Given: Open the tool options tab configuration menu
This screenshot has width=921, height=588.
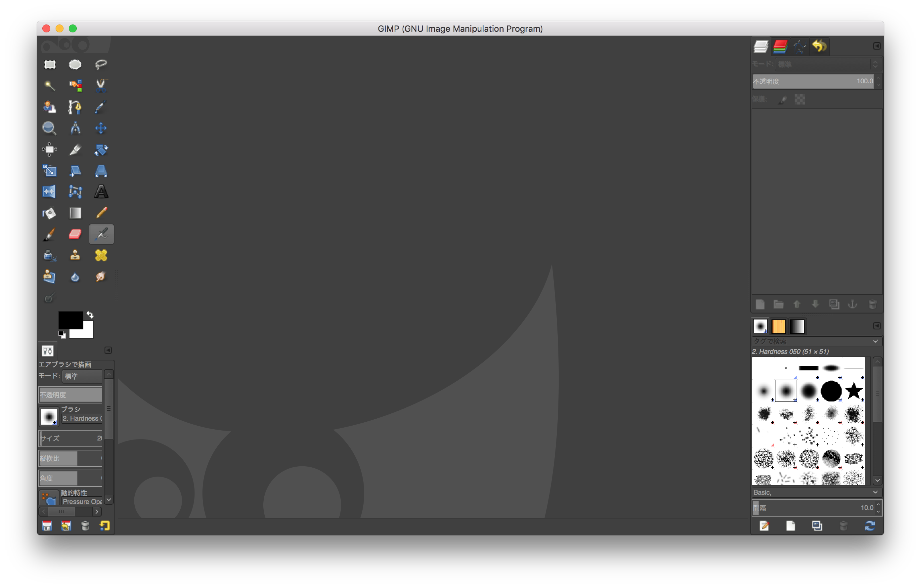Looking at the screenshot, I should 108,351.
